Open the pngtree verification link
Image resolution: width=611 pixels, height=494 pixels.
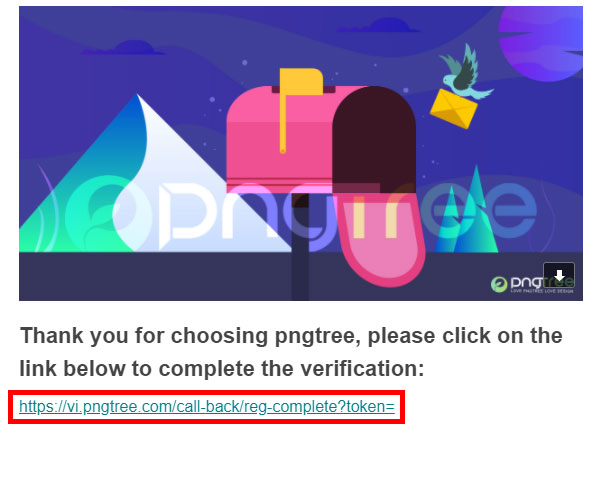click(207, 407)
